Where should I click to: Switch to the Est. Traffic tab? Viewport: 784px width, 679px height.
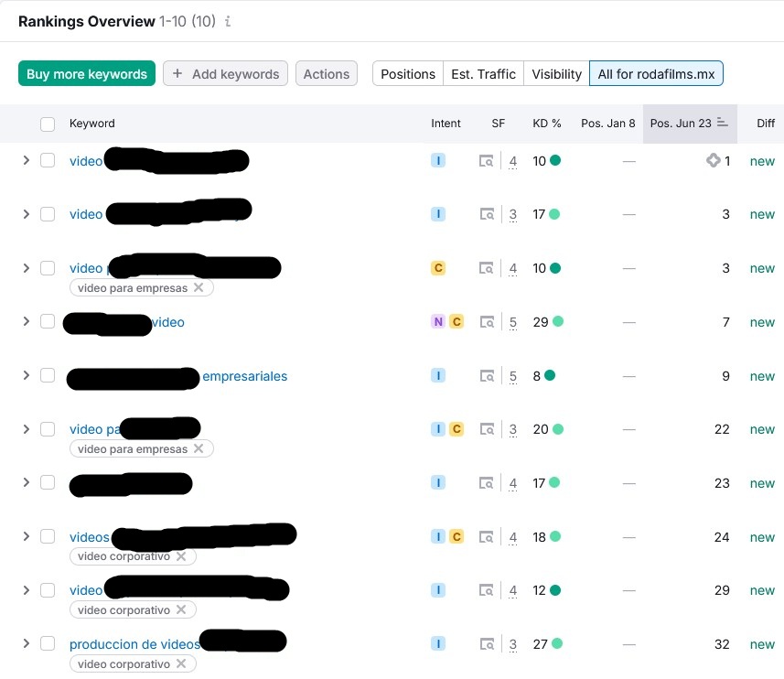pos(483,74)
